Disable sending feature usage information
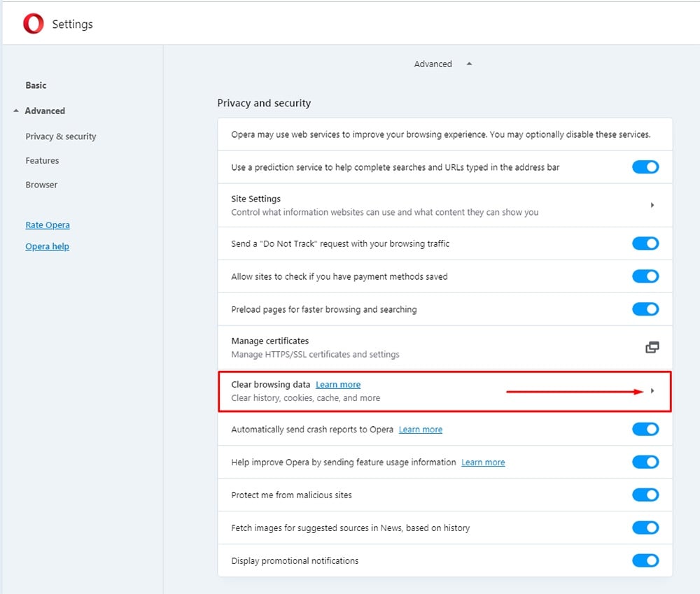Screen dimensions: 700x594 coord(645,462)
